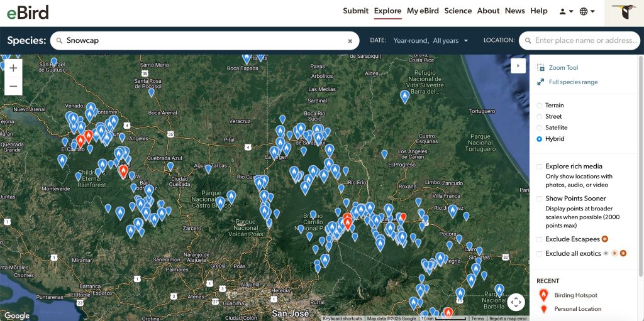Viewport: 644px width, 321px height.
Task: Click the map zoom out minus button
Action: [x=13, y=86]
